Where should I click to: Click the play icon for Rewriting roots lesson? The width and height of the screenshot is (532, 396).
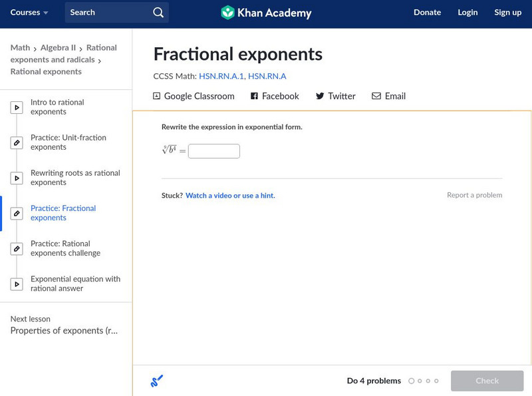[17, 178]
